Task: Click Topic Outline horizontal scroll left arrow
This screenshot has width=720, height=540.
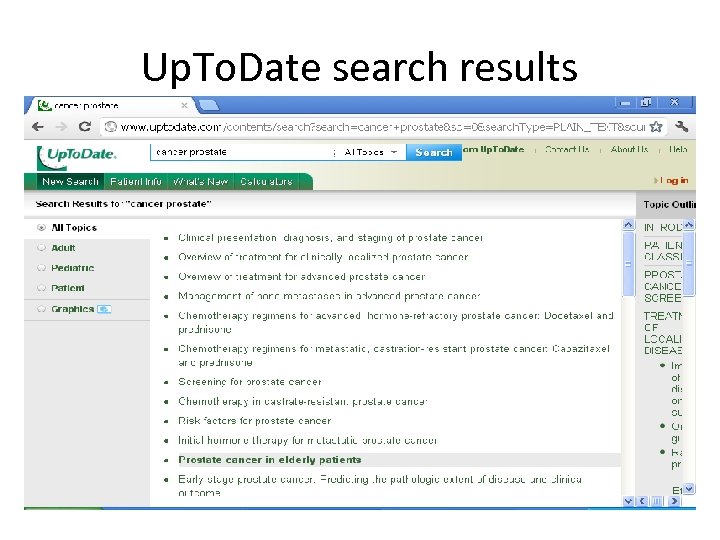Action: (x=642, y=501)
